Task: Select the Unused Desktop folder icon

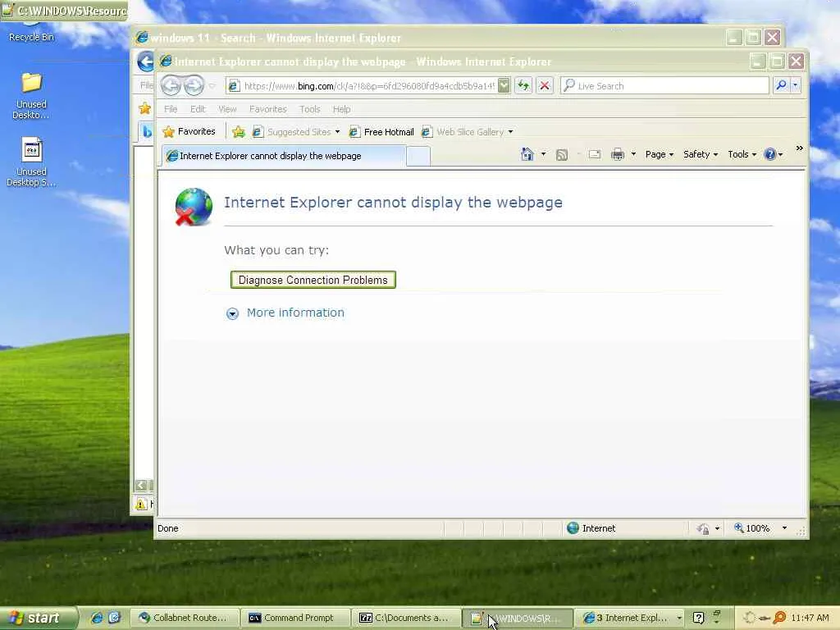Action: coord(31,95)
